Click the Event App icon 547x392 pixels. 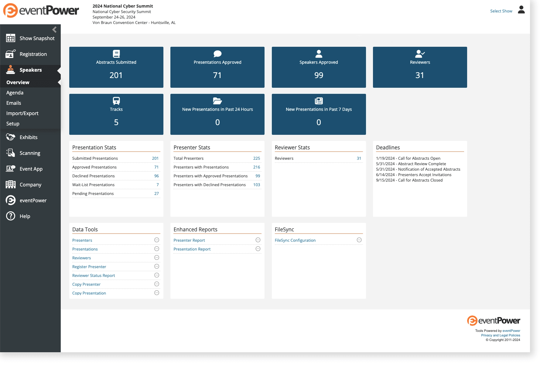click(11, 169)
